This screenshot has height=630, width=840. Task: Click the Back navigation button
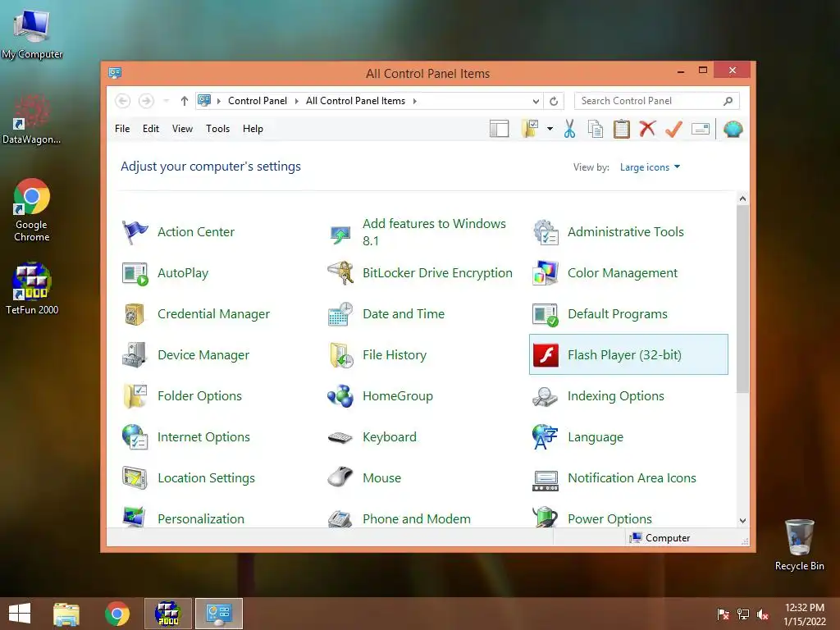[x=123, y=101]
